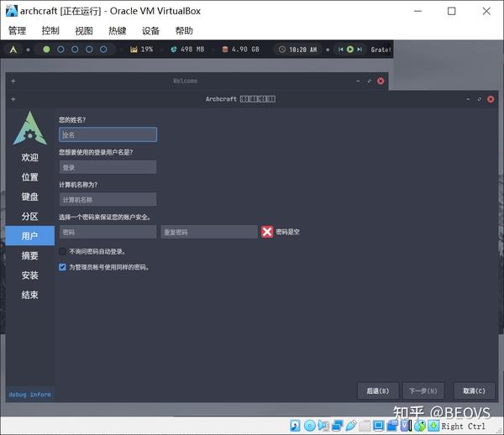Click the keyboard capture green arrow icon
Viewport: 504px width, 435px height.
[433, 426]
